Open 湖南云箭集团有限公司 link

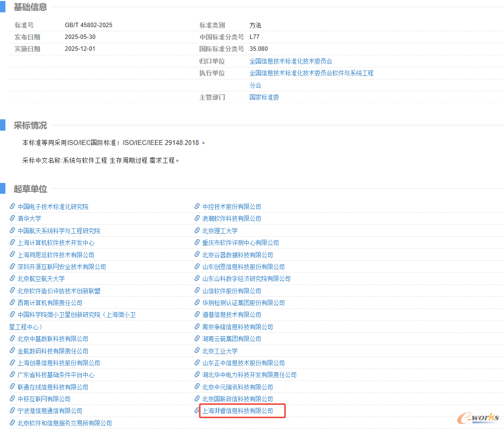click(x=232, y=339)
